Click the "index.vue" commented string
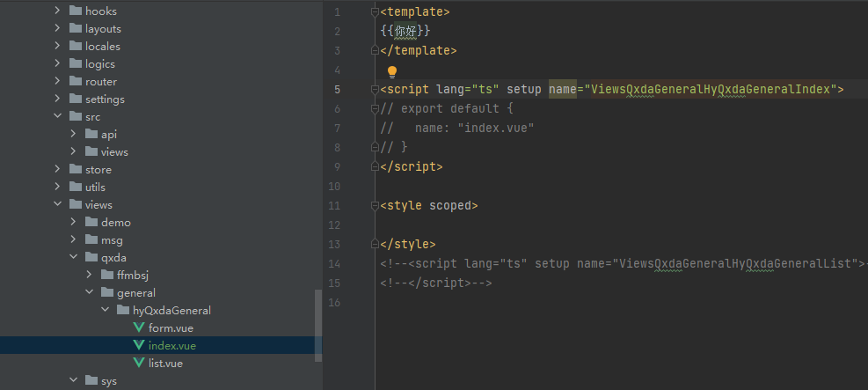 point(495,128)
